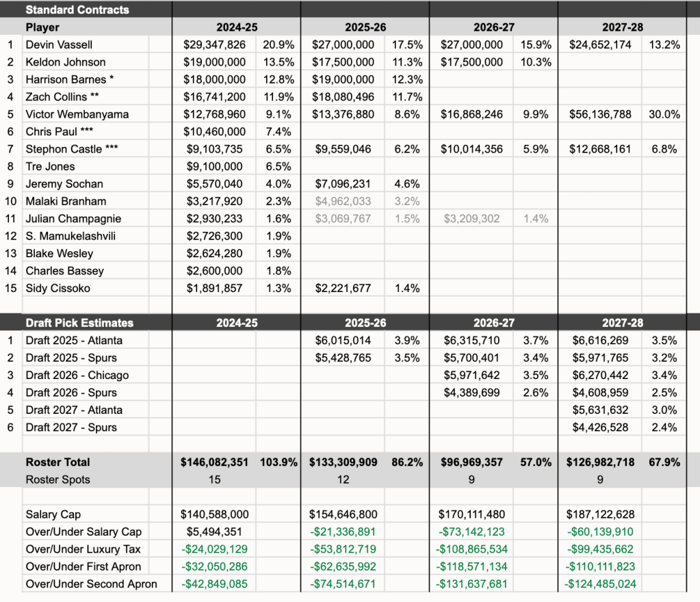The width and height of the screenshot is (700, 602).
Task: Select the Roster Total amount for 2024-25
Action: coord(213,462)
